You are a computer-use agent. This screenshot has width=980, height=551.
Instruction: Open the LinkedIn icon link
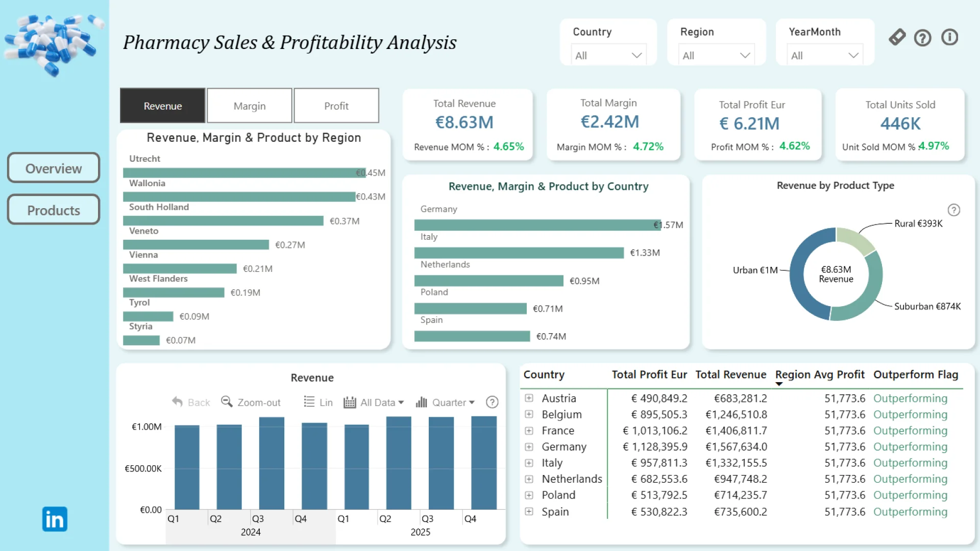pos(55,519)
